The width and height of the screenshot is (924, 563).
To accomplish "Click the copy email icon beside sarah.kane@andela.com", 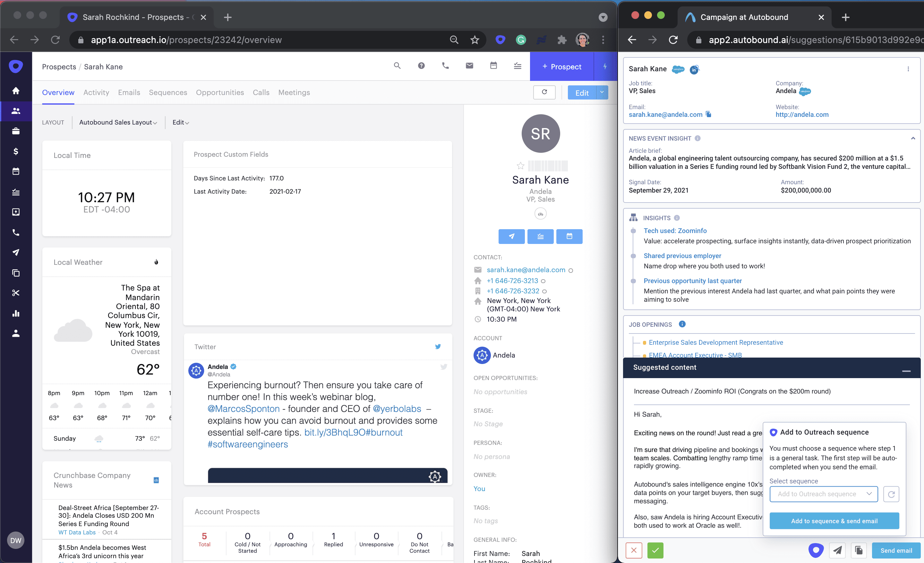I will point(708,114).
